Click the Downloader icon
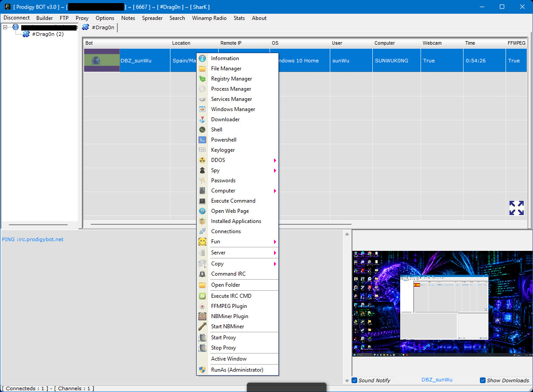Image resolution: width=533 pixels, height=392 pixels. [202, 119]
